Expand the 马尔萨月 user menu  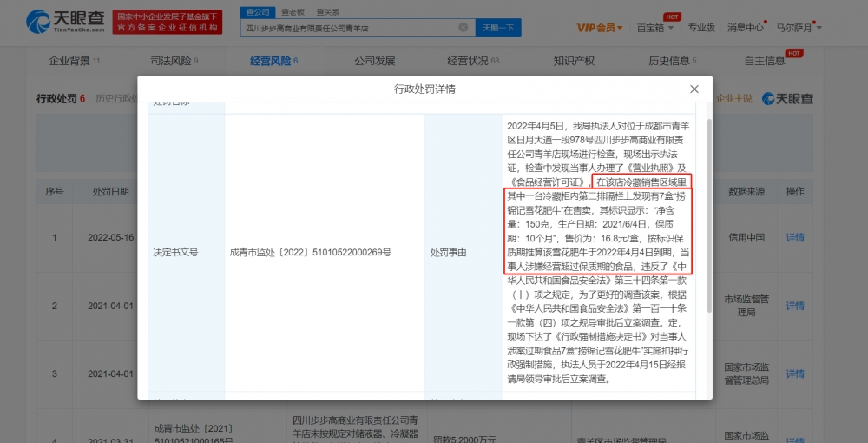coord(799,28)
